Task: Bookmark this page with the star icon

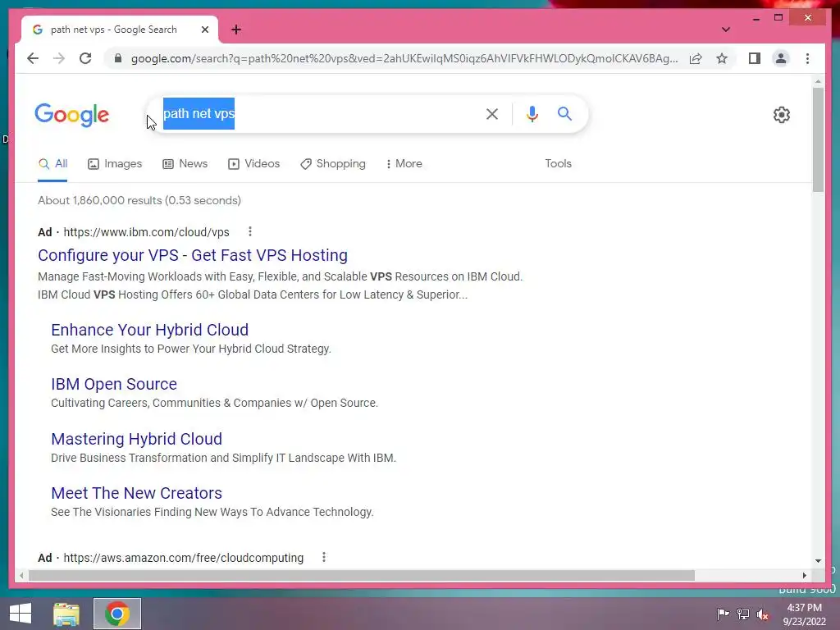Action: tap(722, 58)
